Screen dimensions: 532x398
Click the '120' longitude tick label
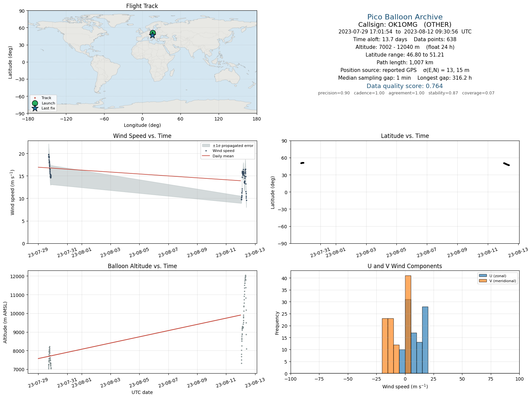(218, 119)
